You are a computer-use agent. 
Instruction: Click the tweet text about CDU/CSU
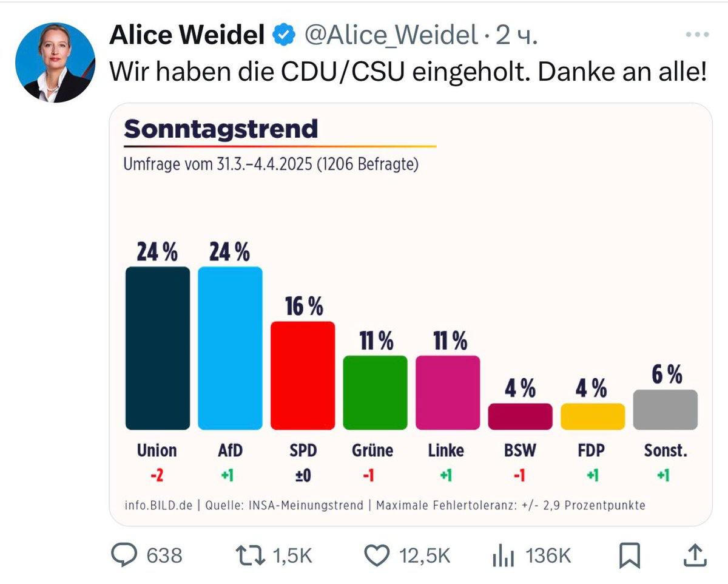tap(408, 73)
